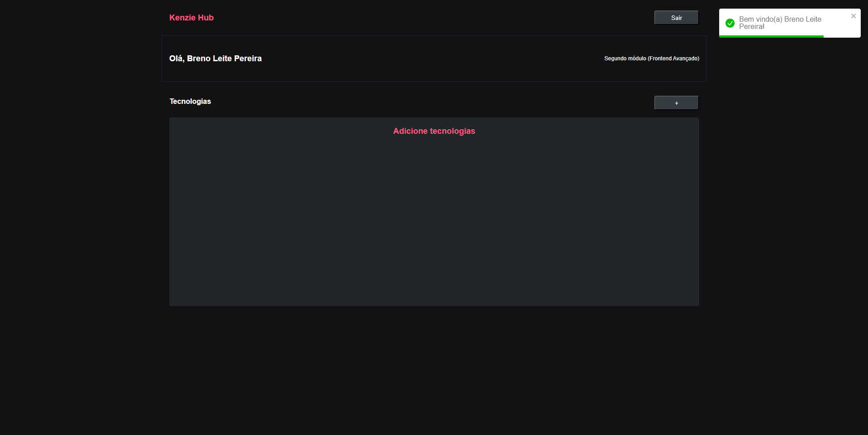Click the user greeting header card
The height and width of the screenshot is (435, 868).
click(x=433, y=58)
